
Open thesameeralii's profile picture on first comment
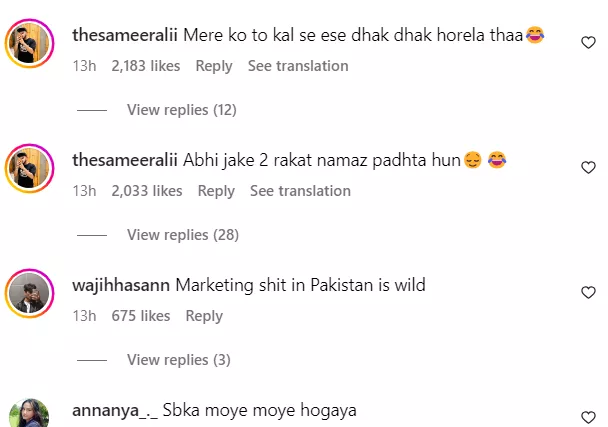pyautogui.click(x=30, y=45)
